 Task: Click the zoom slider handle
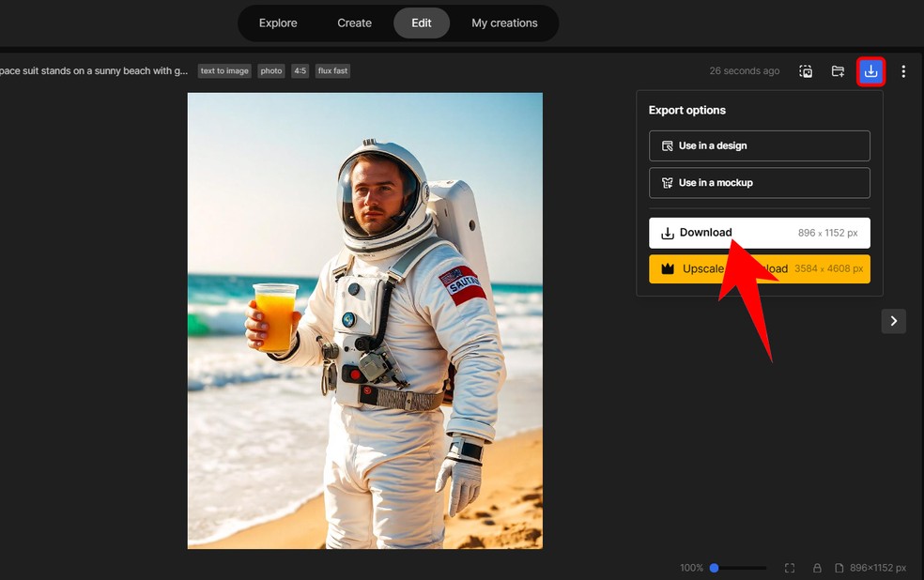pyautogui.click(x=715, y=568)
